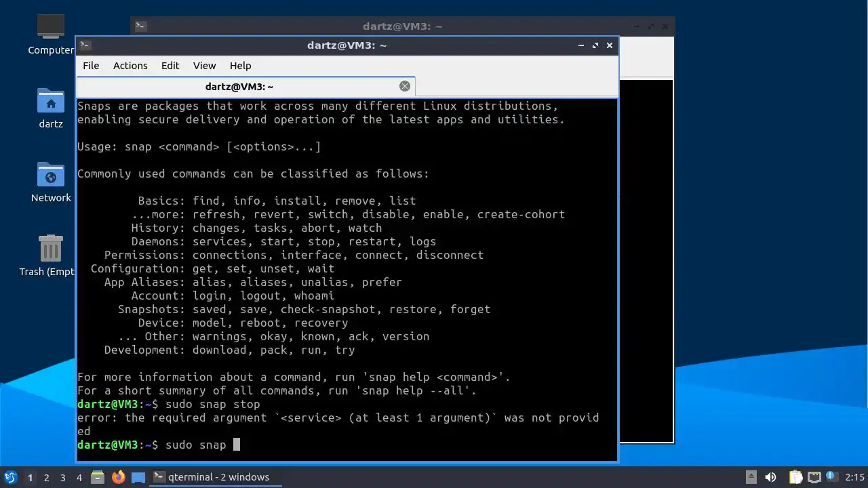This screenshot has width=868, height=488.
Task: Click the 'Commonly used commands' heading line
Action: (253, 174)
